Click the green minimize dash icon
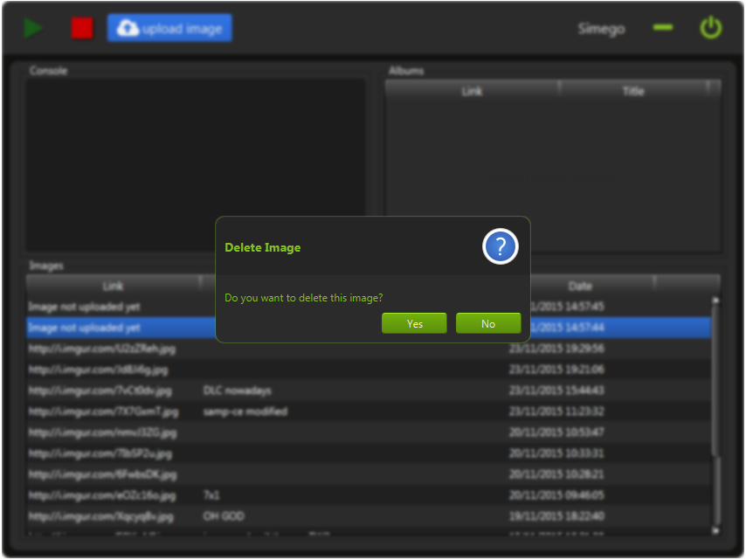Image resolution: width=746 pixels, height=560 pixels. click(x=663, y=28)
